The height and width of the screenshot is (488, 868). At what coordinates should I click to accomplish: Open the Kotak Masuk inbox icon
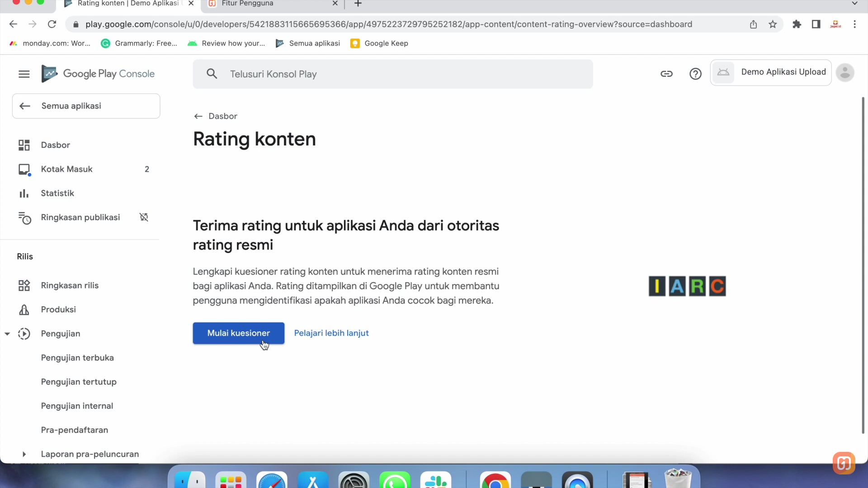24,169
